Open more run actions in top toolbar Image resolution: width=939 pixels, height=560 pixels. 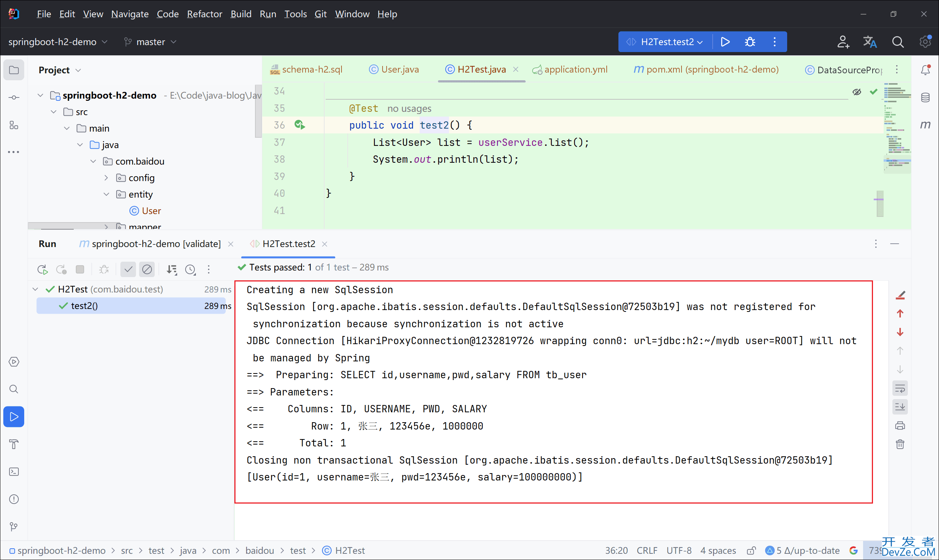(774, 41)
